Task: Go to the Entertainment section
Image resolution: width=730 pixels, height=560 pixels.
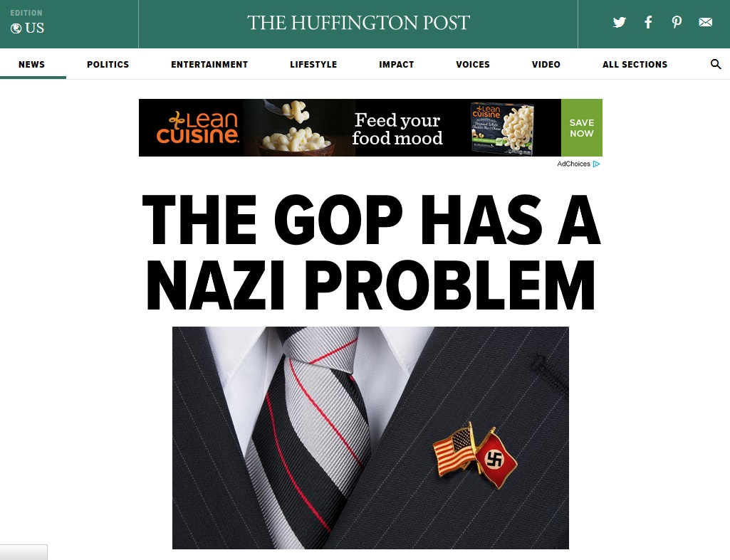Action: click(209, 64)
